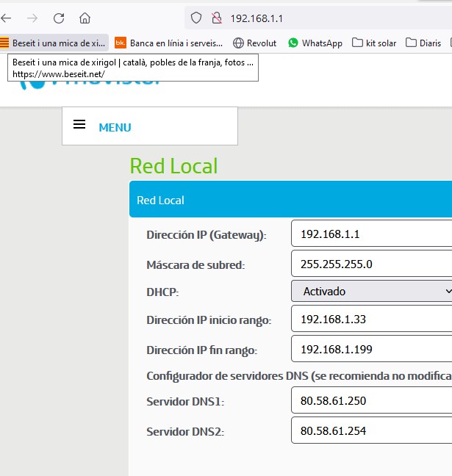This screenshot has height=476, width=452.
Task: Edit the Dirección IP fin rango field
Action: pyautogui.click(x=371, y=349)
